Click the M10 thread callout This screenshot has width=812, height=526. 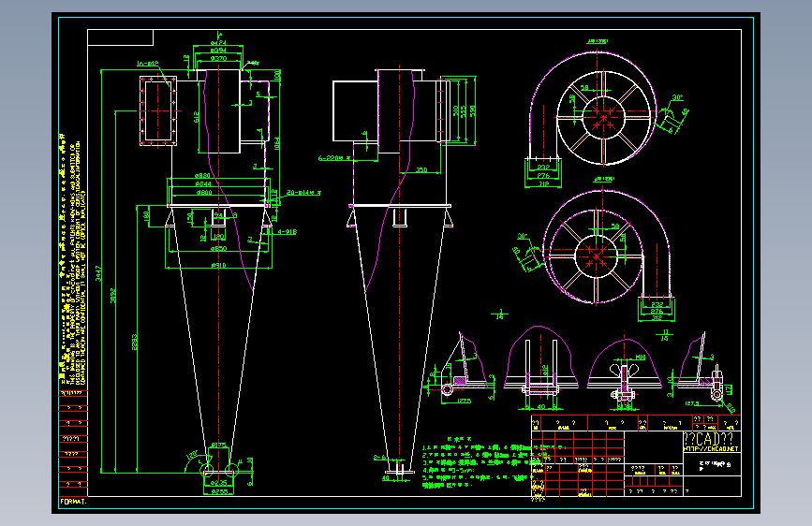coord(641,358)
